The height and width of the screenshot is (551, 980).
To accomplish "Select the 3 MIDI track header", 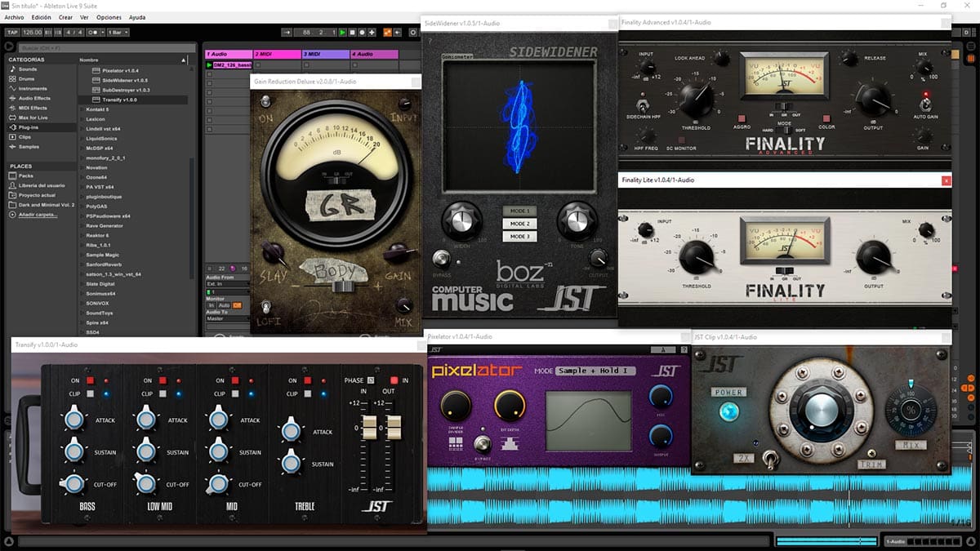I will click(325, 54).
